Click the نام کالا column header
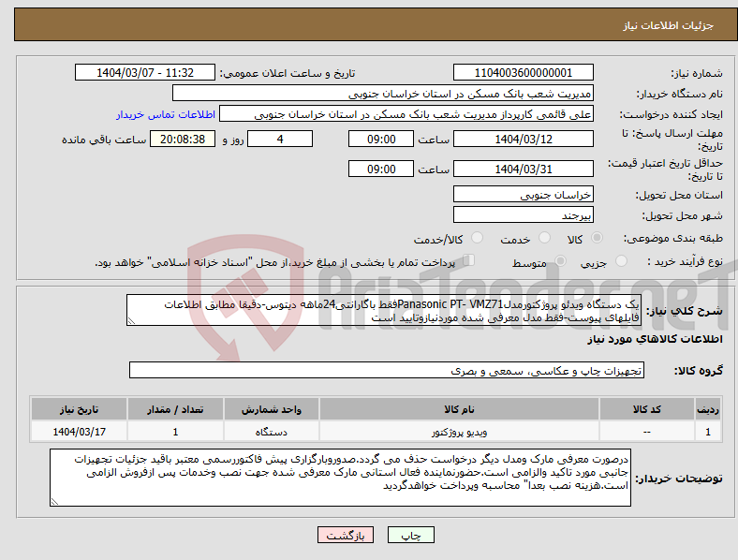 point(459,409)
